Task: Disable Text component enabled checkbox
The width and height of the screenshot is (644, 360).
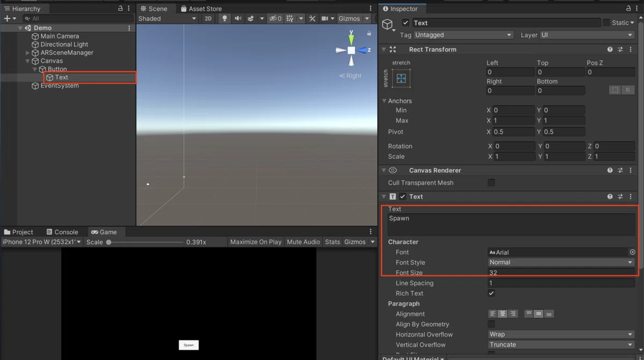Action: pos(402,197)
